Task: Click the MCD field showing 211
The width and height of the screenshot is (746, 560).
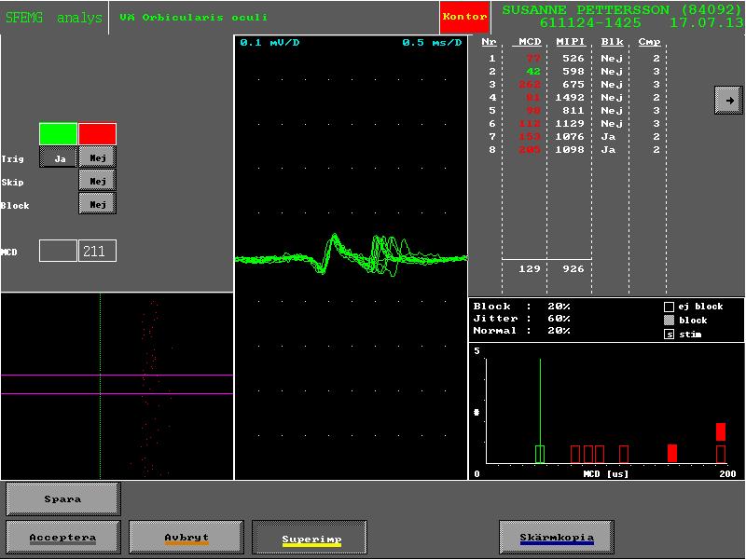Action: pos(97,251)
